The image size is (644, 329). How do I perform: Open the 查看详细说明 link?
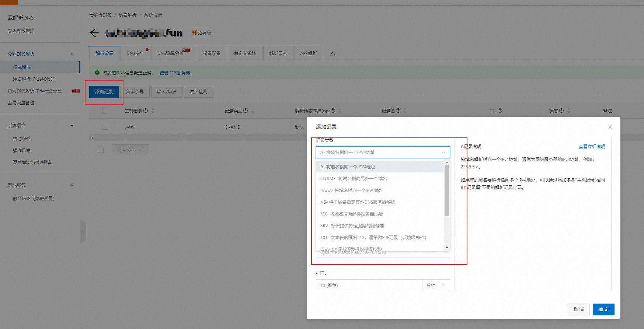click(x=592, y=146)
